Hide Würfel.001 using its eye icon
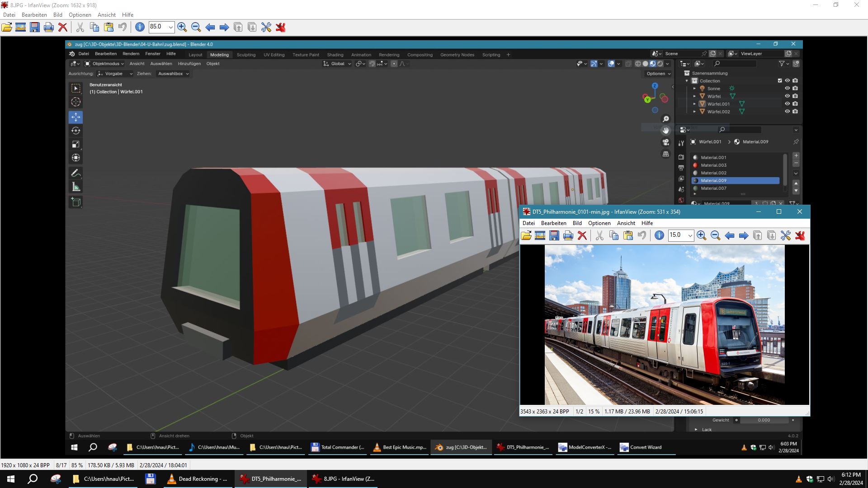 coord(787,104)
